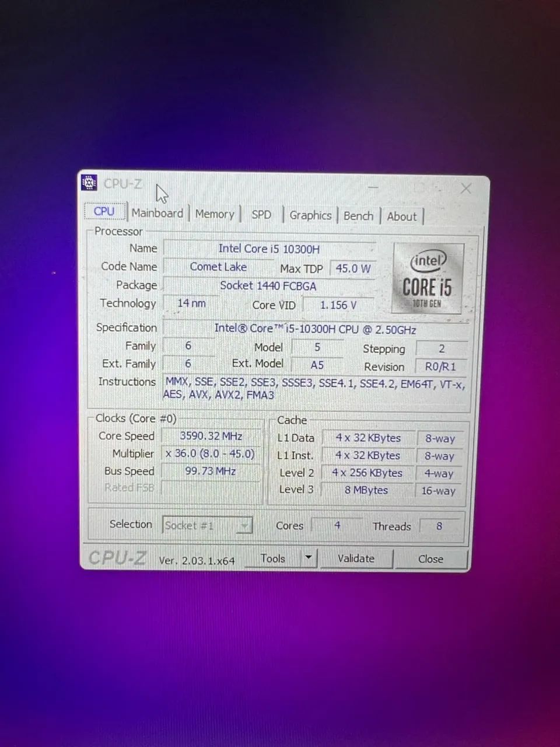Click the Comet Lake code name value

pyautogui.click(x=218, y=267)
